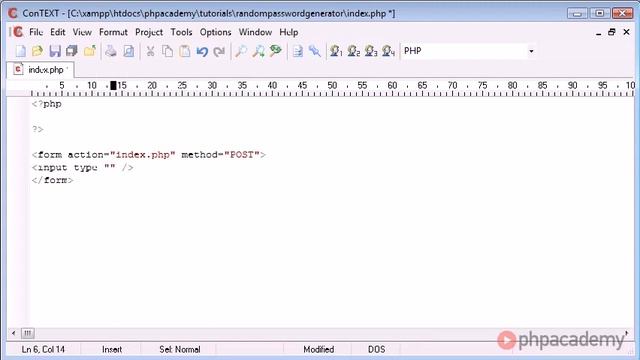Image resolution: width=640 pixels, height=360 pixels.
Task: Redo using the gray arrow icon
Action: point(219,51)
